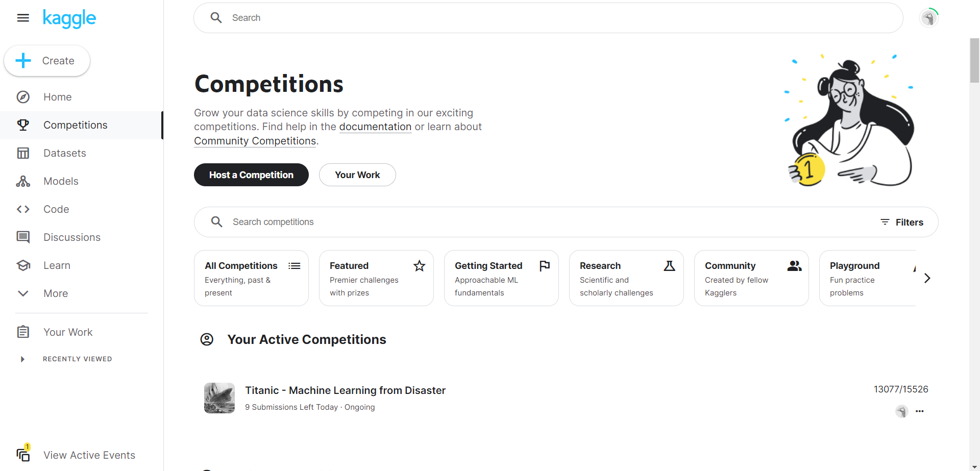
Task: Open View Active Events notification icon
Action: [23, 453]
